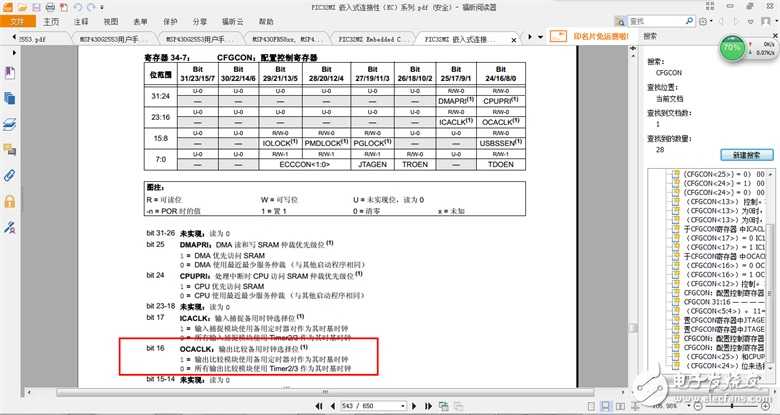Open the find options gear dropdown
This screenshot has height=415, width=780.
[x=704, y=21]
